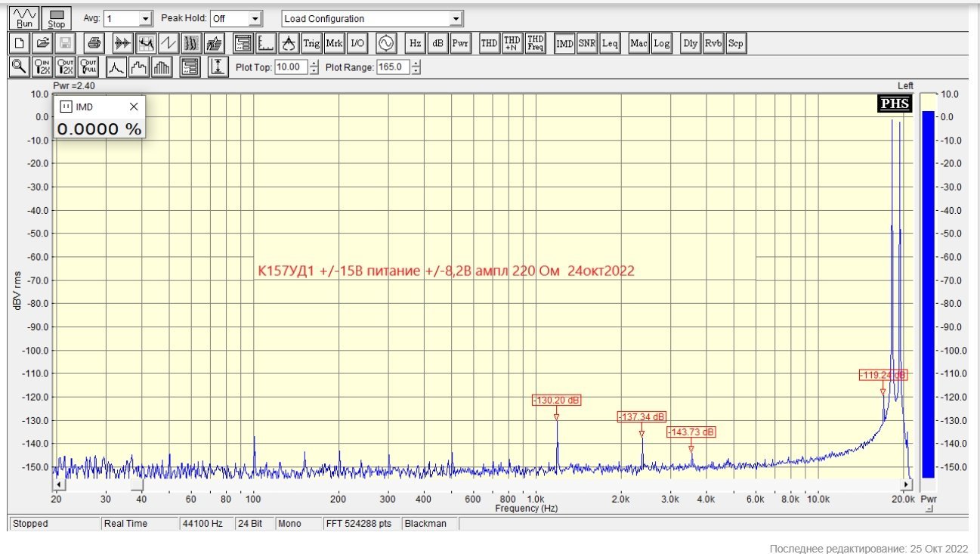Toggle the IMD measurement button
980x554 pixels.
(x=564, y=43)
